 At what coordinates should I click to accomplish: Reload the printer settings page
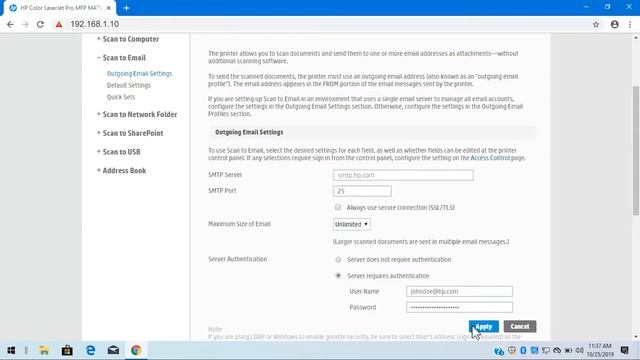pos(40,24)
